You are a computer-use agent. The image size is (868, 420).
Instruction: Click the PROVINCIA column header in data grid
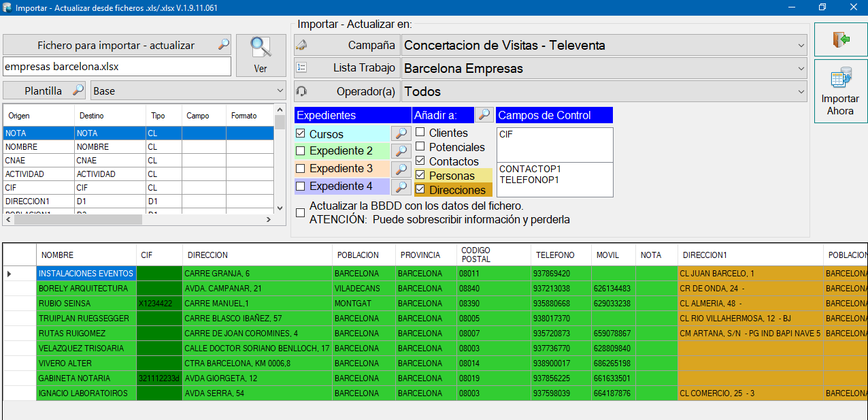pyautogui.click(x=426, y=255)
